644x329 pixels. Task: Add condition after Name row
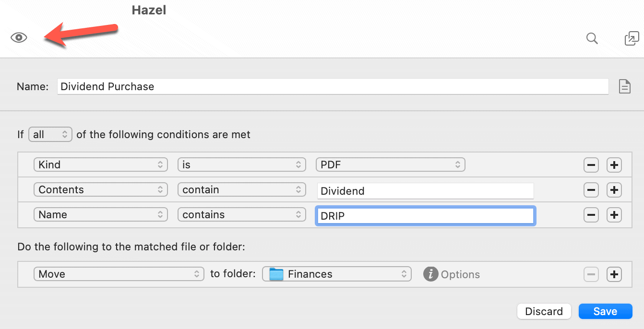(x=614, y=215)
